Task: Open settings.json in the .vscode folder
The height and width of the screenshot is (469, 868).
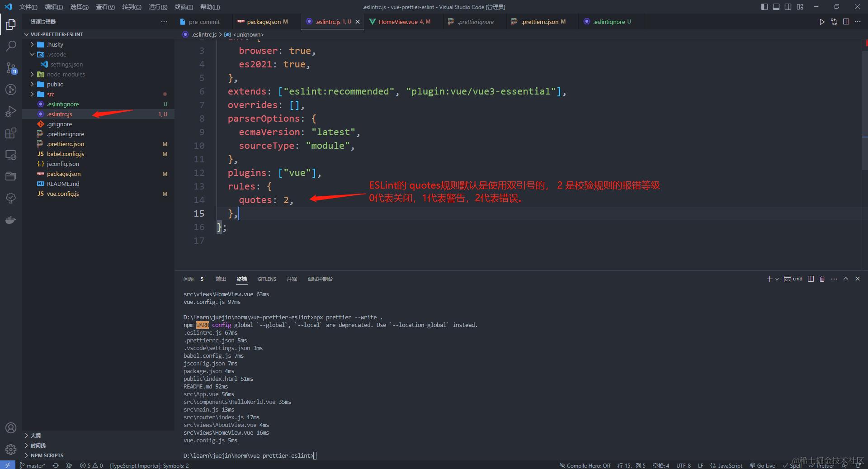Action: (x=98, y=64)
